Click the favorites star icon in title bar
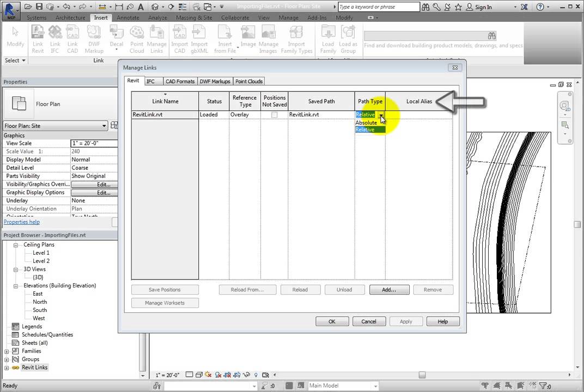 (458, 7)
